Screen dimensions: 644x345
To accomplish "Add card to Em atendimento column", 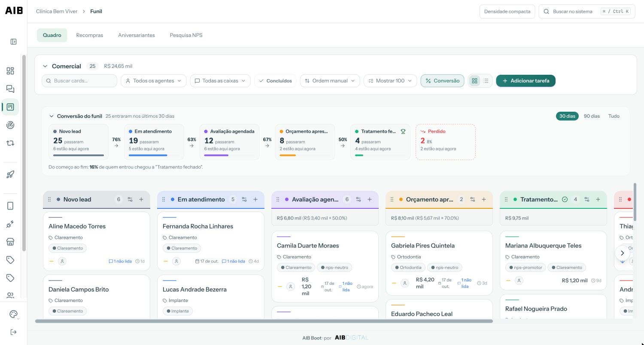I will pyautogui.click(x=255, y=199).
